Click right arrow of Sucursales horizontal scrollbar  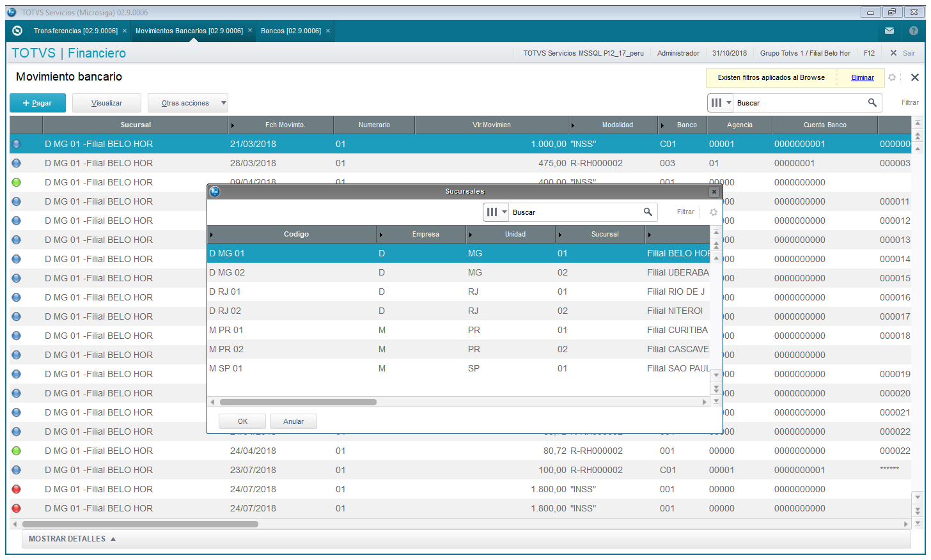[705, 402]
